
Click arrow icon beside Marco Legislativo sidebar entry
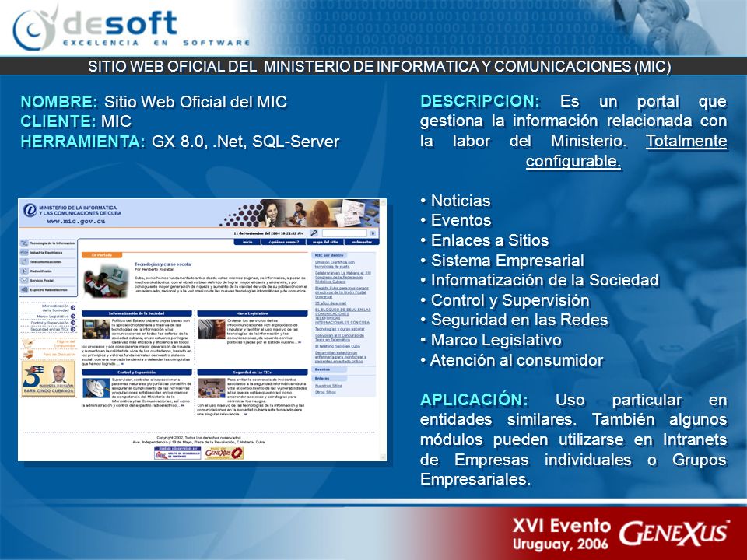[x=73, y=317]
